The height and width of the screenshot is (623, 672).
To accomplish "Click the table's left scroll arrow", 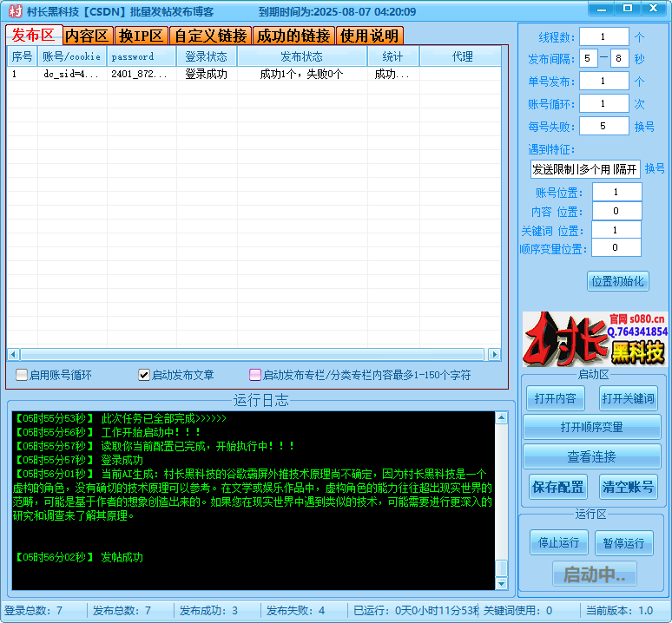I will pyautogui.click(x=13, y=355).
